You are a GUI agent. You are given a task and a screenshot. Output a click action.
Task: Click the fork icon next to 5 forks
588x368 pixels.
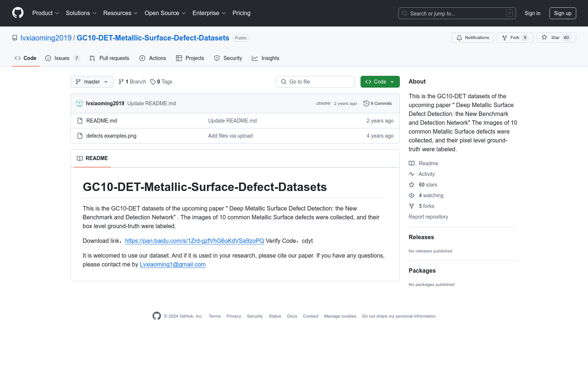412,206
